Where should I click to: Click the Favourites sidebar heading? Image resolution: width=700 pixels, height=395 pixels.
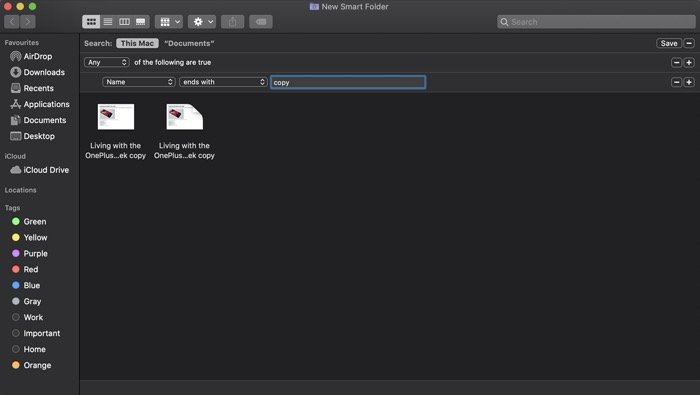coord(21,42)
